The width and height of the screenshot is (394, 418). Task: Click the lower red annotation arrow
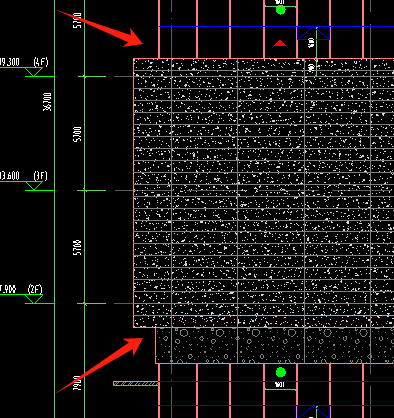(x=99, y=365)
